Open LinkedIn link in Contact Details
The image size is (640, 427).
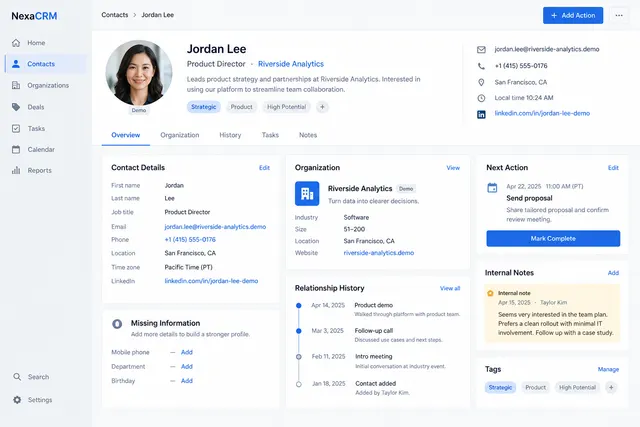tap(211, 281)
